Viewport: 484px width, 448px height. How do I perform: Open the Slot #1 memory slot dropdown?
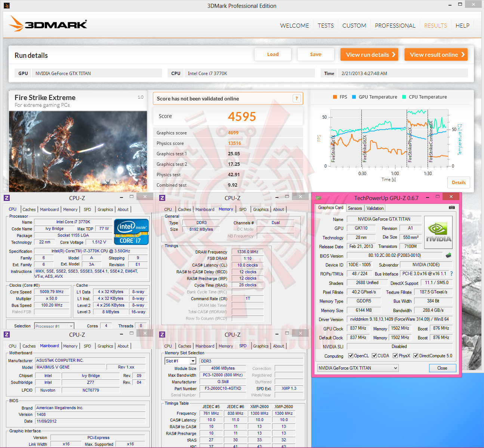tap(181, 361)
